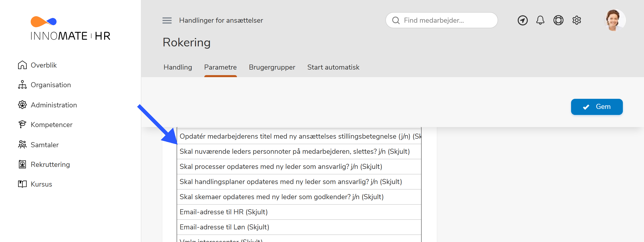Click the notifications bell icon
Viewport: 644px width, 242px height.
(540, 20)
